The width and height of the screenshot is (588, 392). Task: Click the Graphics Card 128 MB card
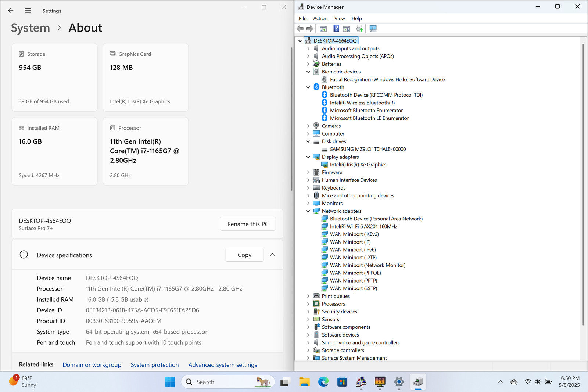pos(146,78)
